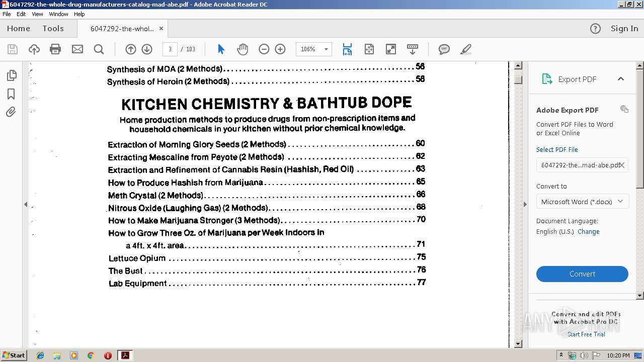Activate the Hand pan tool

[x=243, y=49]
